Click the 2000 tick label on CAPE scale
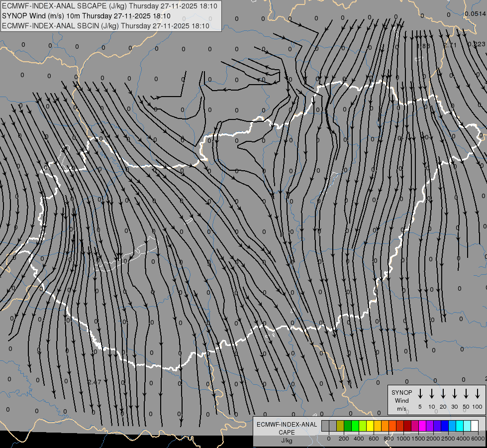Screen dimensions: 487x448 (x=433, y=439)
